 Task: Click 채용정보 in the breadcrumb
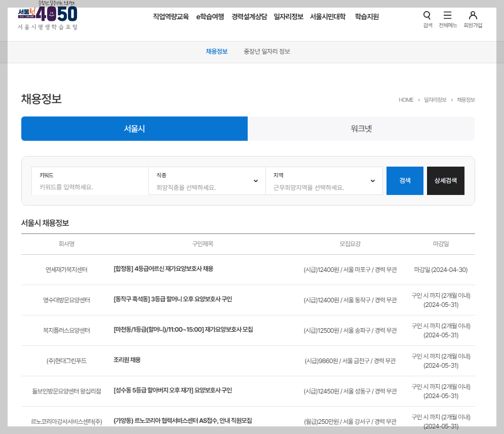(x=466, y=100)
